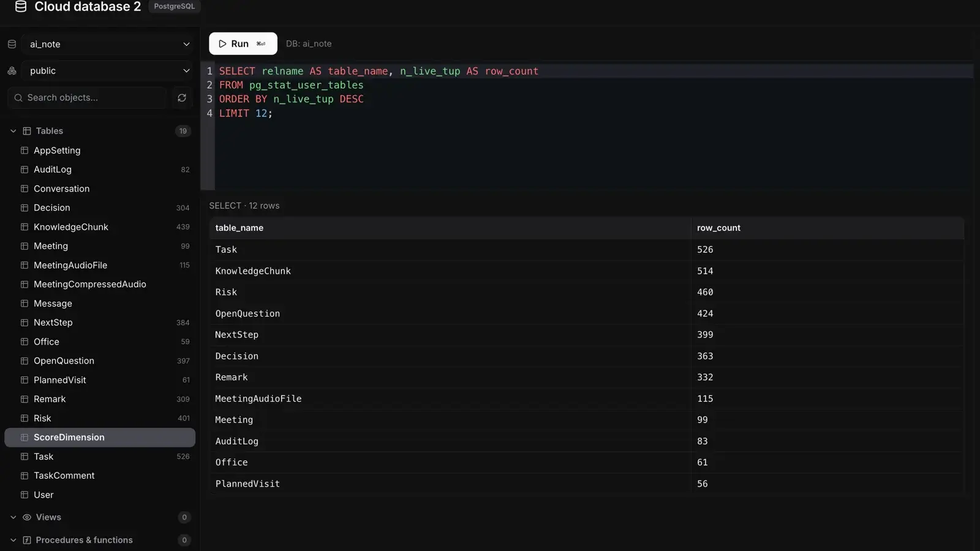This screenshot has width=980, height=551.
Task: Open the KnowledgeChunk table in sidebar
Action: (x=100, y=227)
